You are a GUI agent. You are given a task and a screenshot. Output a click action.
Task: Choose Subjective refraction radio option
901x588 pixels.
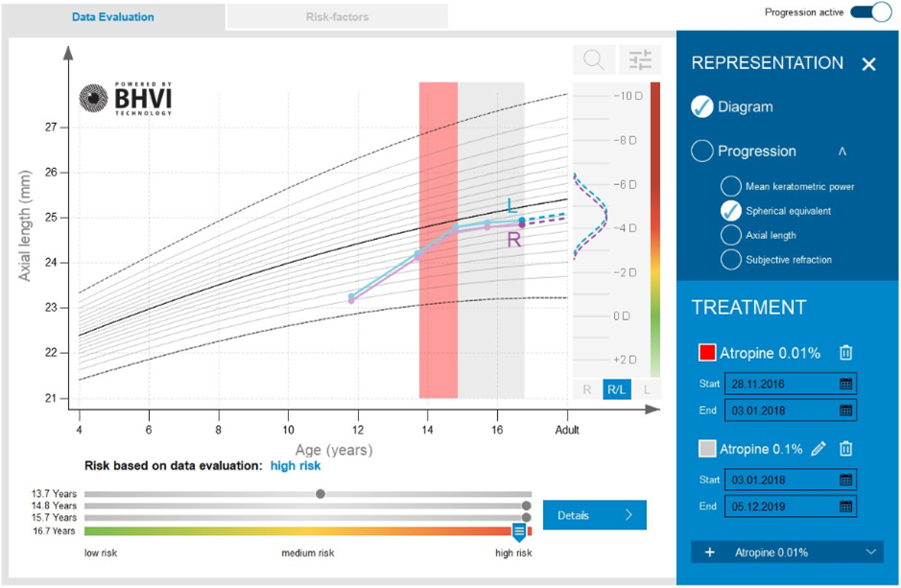click(730, 260)
